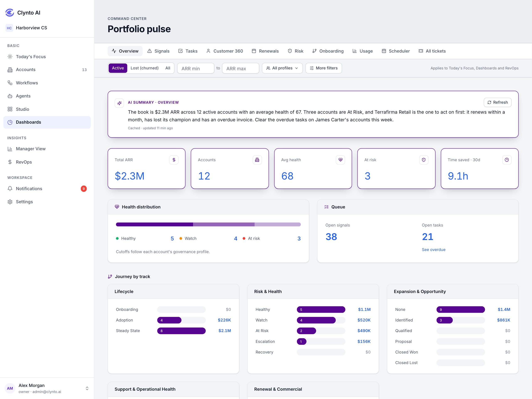Select the Lost (churned) status filter
The height and width of the screenshot is (399, 532).
[145, 68]
